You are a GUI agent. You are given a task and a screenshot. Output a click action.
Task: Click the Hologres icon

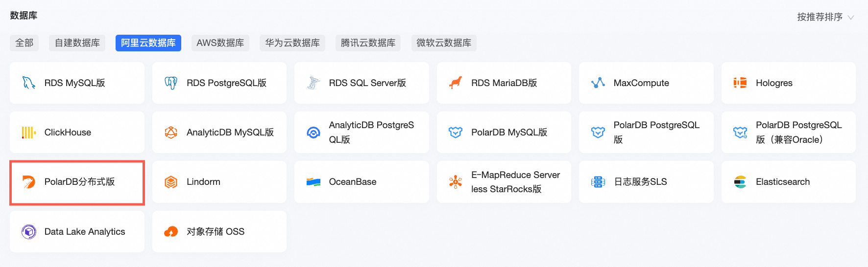pyautogui.click(x=740, y=83)
